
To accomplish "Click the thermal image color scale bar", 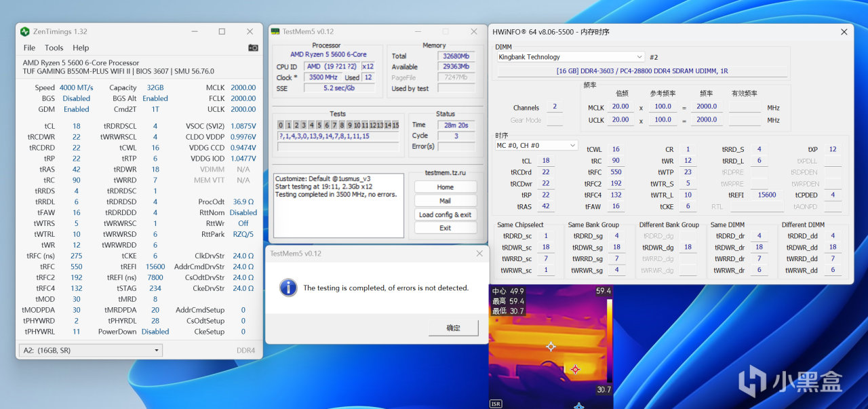I will tap(608, 340).
